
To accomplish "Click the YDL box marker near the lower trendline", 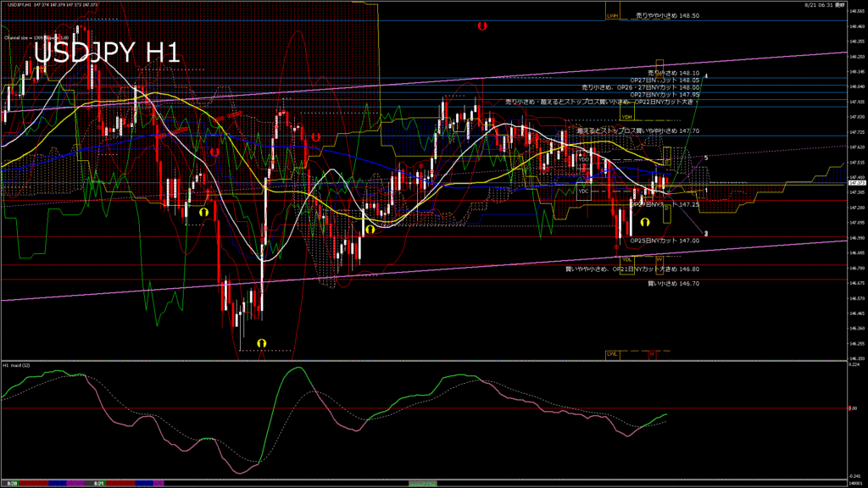I will (626, 259).
